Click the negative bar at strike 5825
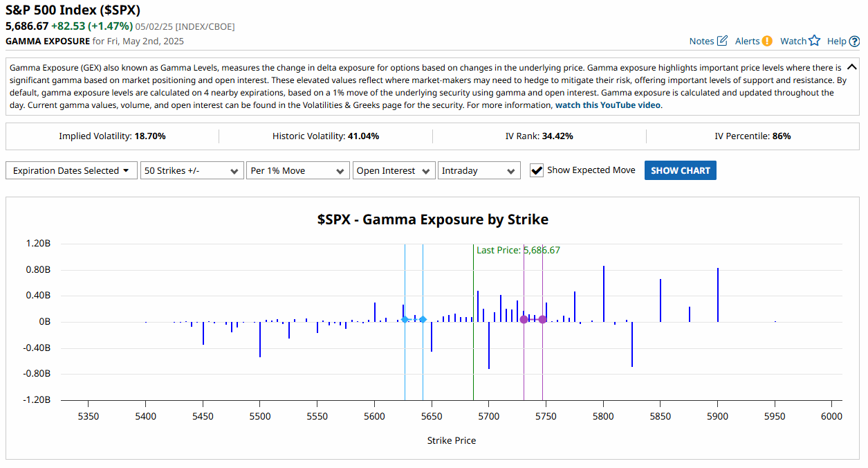 point(632,344)
